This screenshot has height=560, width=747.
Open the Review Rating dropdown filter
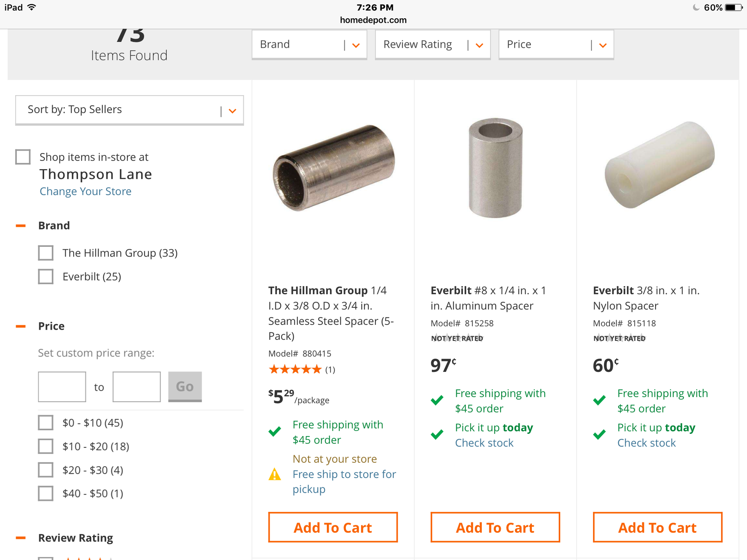(433, 45)
